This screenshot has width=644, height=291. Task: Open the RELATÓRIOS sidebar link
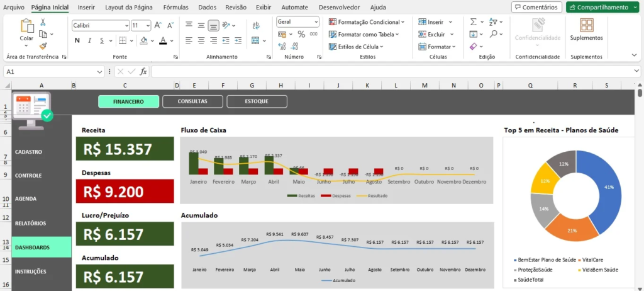coord(30,224)
